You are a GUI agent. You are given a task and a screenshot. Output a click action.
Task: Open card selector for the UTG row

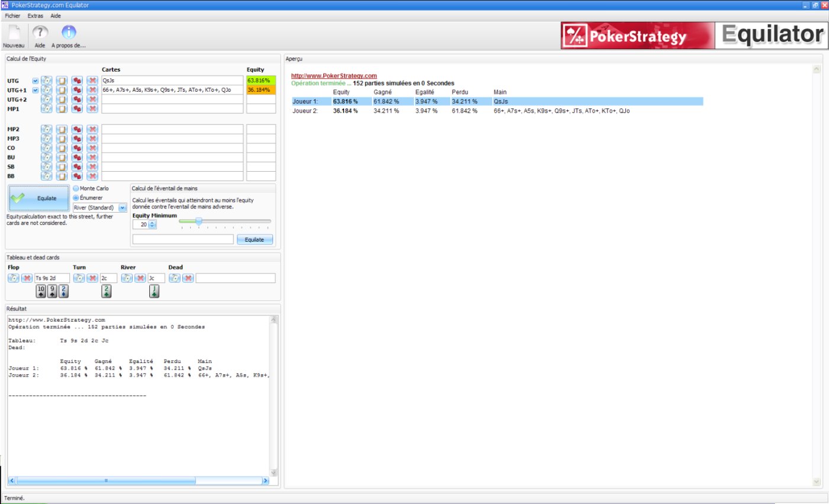[46, 81]
